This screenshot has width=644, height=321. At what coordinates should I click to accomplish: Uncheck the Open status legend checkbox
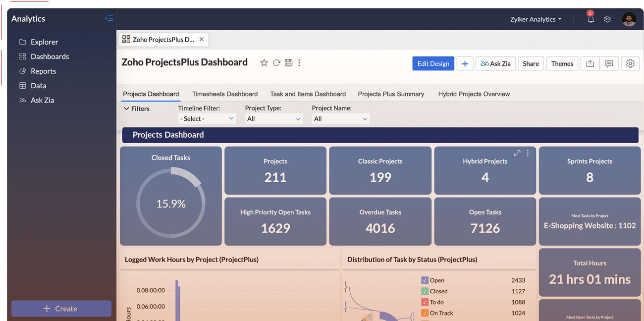pyautogui.click(x=425, y=280)
